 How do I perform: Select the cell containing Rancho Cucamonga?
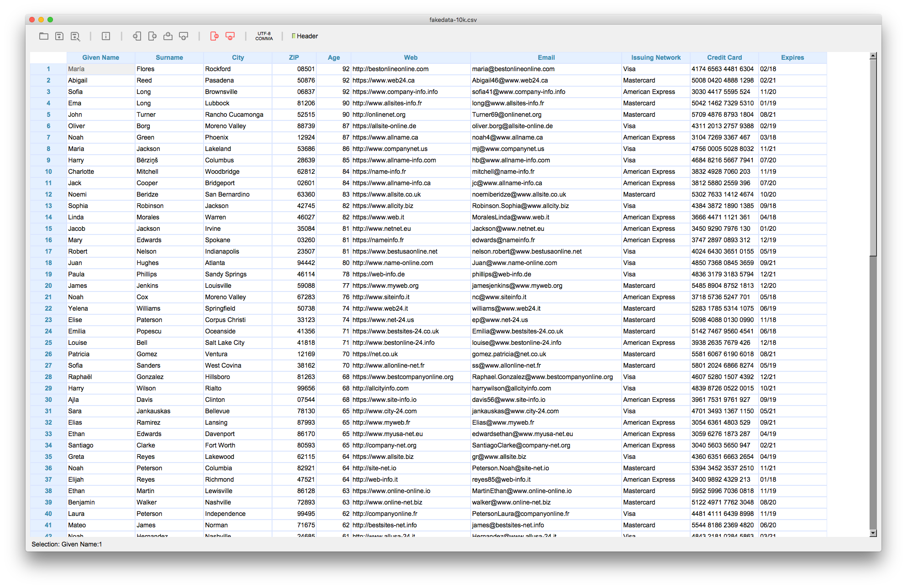[234, 114]
